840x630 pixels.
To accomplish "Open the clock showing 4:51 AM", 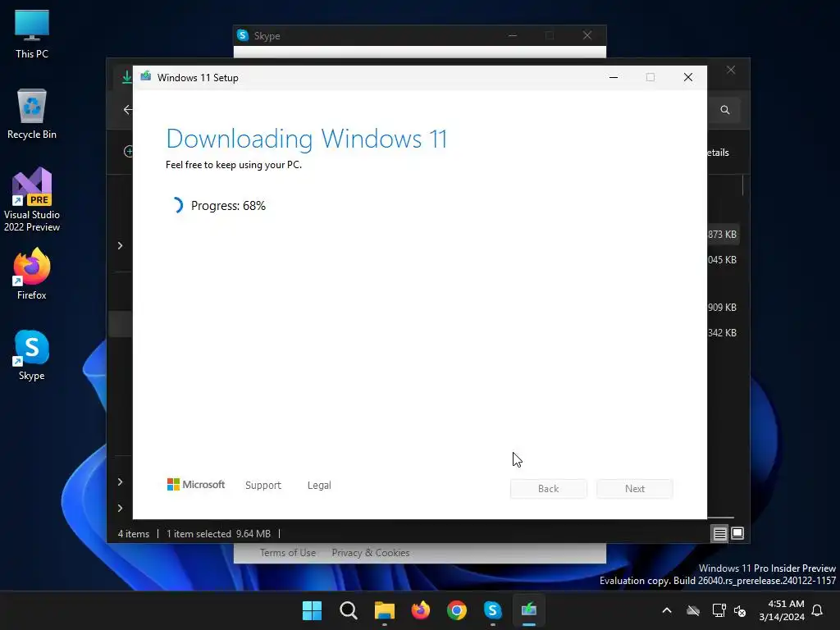I will (782, 610).
